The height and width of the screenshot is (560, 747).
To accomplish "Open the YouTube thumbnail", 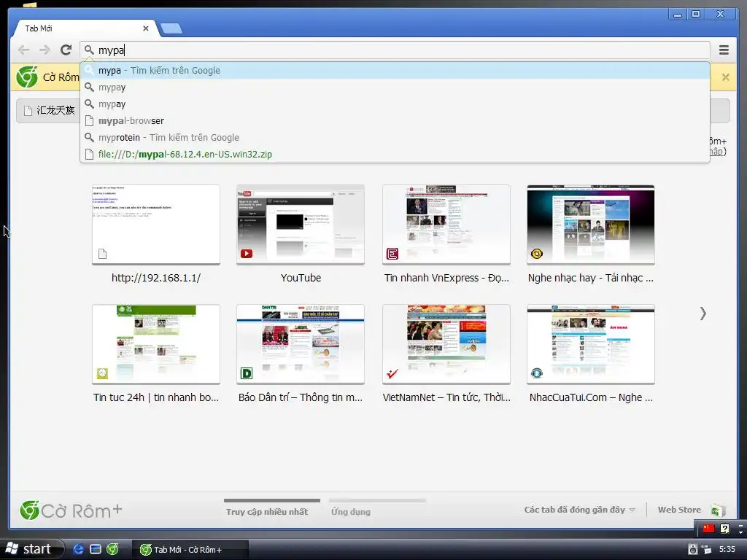I will tap(301, 225).
